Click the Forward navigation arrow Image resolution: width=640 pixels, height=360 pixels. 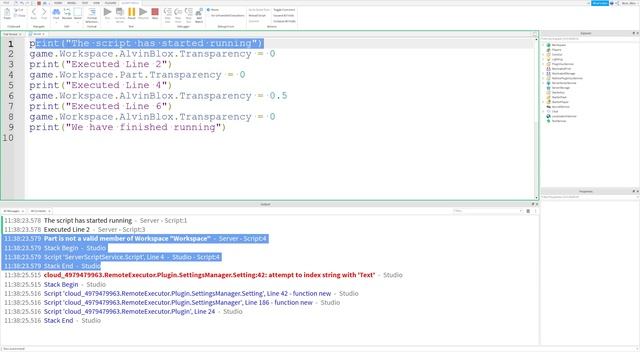tap(44, 13)
